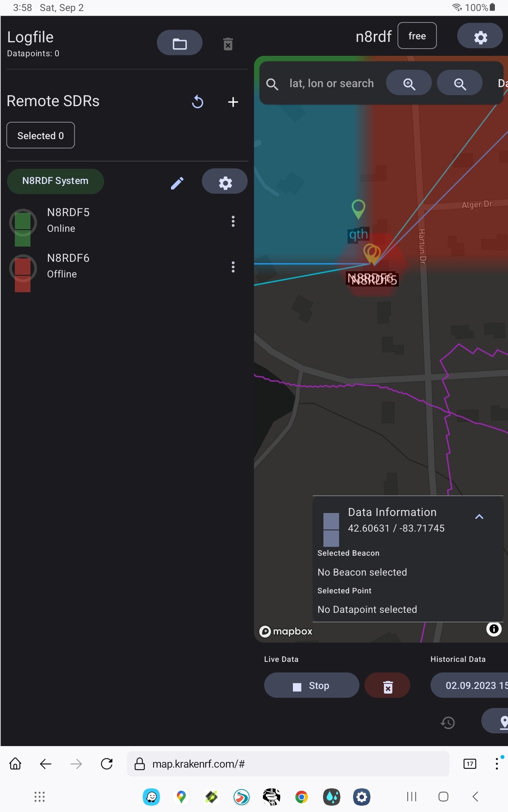Viewport: 508px width, 812px height.
Task: Open main settings gear at top right
Action: pos(480,36)
